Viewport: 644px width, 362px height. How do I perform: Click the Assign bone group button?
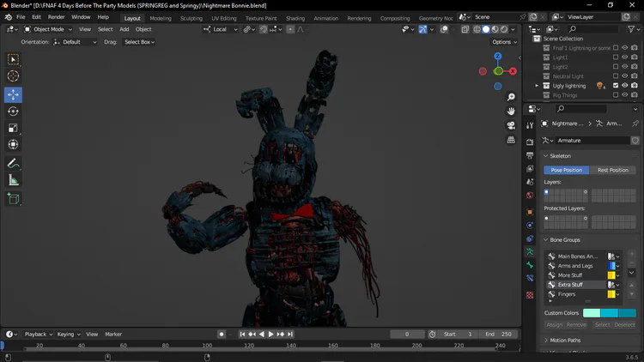coord(554,324)
